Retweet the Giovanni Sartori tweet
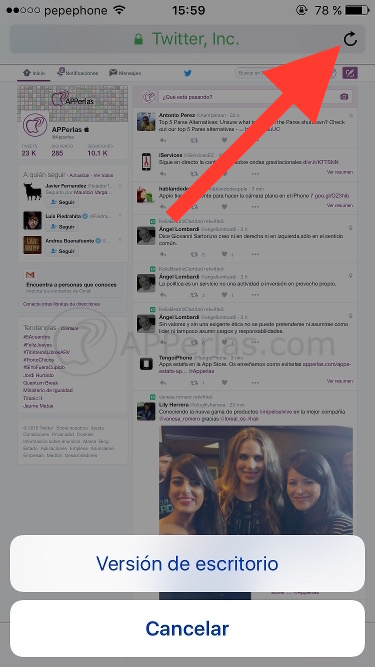The width and height of the screenshot is (375, 667). [x=194, y=254]
